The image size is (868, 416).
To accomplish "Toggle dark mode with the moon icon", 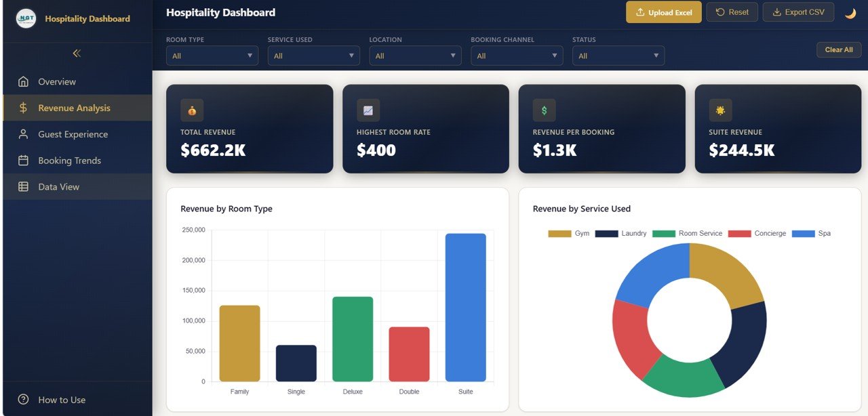I will pos(850,12).
